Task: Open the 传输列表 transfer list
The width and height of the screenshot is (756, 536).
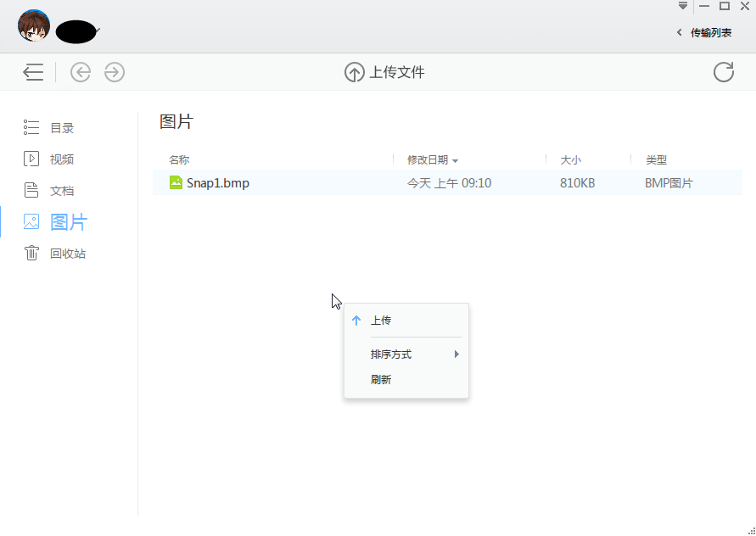Action: tap(704, 32)
